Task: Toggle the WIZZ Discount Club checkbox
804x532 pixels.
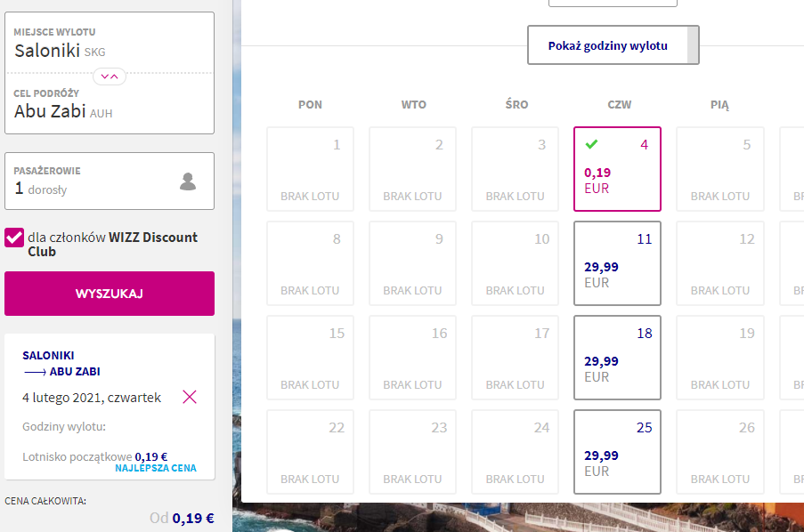Action: coord(14,238)
